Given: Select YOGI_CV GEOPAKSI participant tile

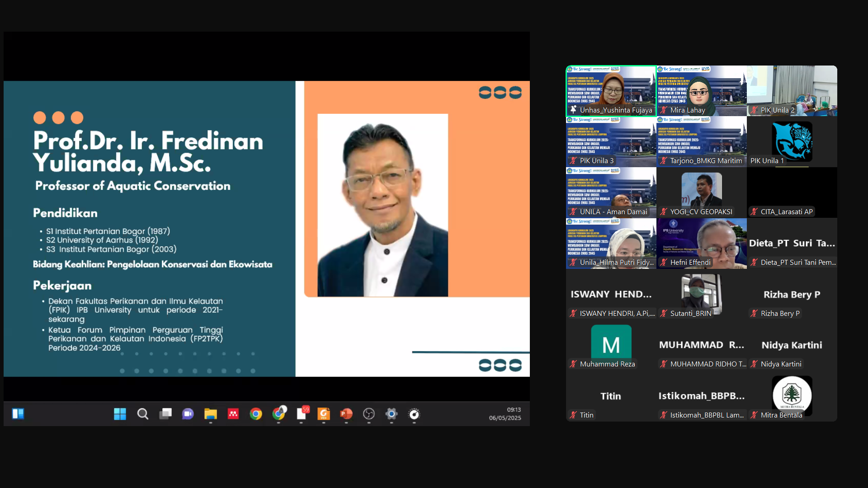Looking at the screenshot, I should (701, 192).
